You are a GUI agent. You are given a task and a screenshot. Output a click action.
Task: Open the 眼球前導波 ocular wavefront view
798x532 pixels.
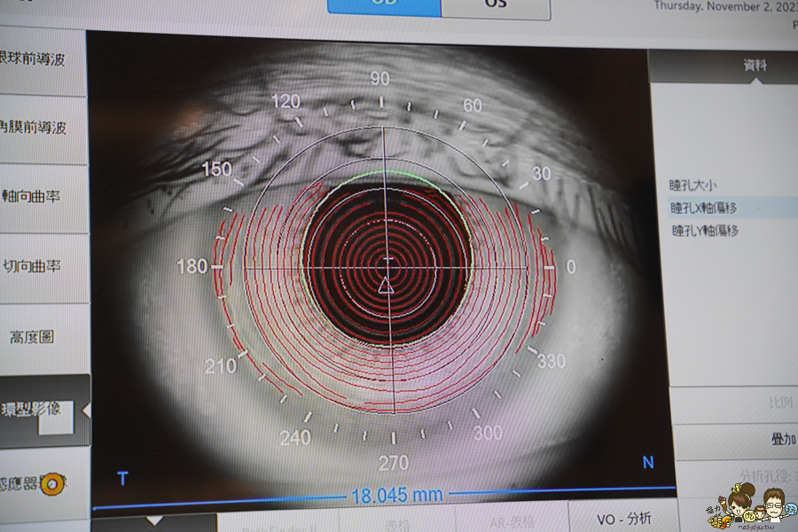[x=35, y=60]
